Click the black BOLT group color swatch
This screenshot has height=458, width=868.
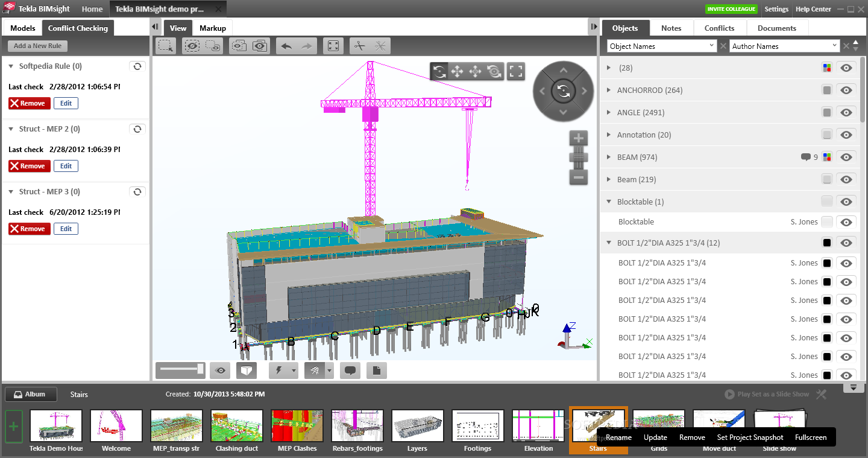click(827, 243)
